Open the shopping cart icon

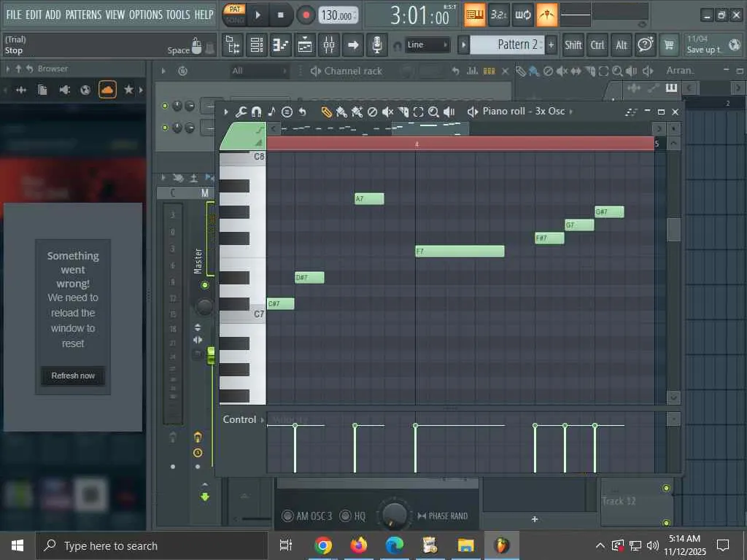click(670, 45)
